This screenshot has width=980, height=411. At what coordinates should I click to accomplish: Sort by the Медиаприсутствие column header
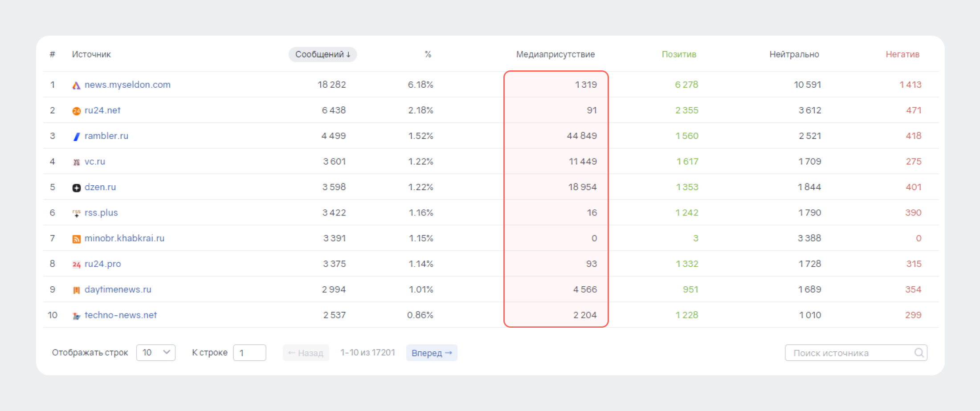tap(555, 54)
